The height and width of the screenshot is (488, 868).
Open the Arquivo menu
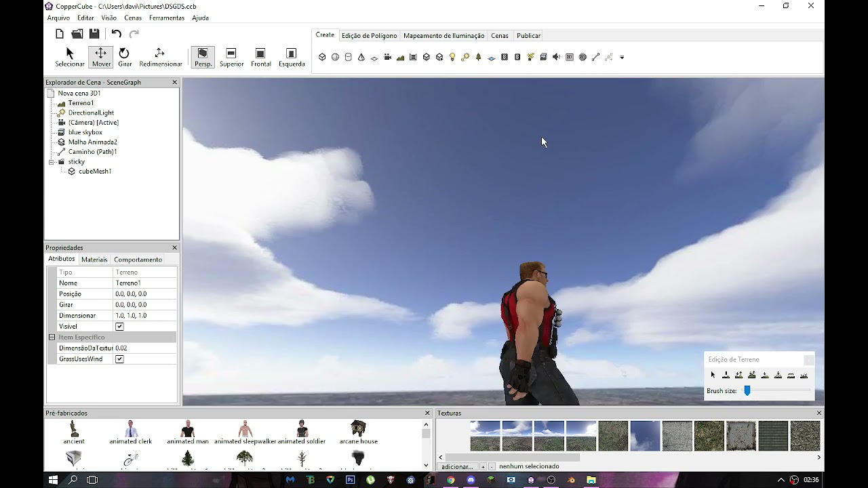pyautogui.click(x=58, y=18)
